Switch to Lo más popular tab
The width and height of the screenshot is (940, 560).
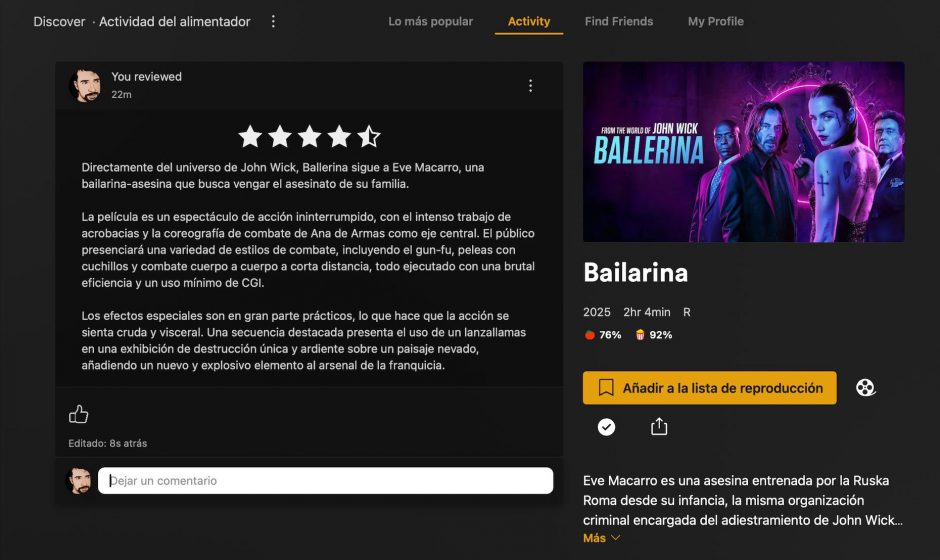pyautogui.click(x=430, y=22)
